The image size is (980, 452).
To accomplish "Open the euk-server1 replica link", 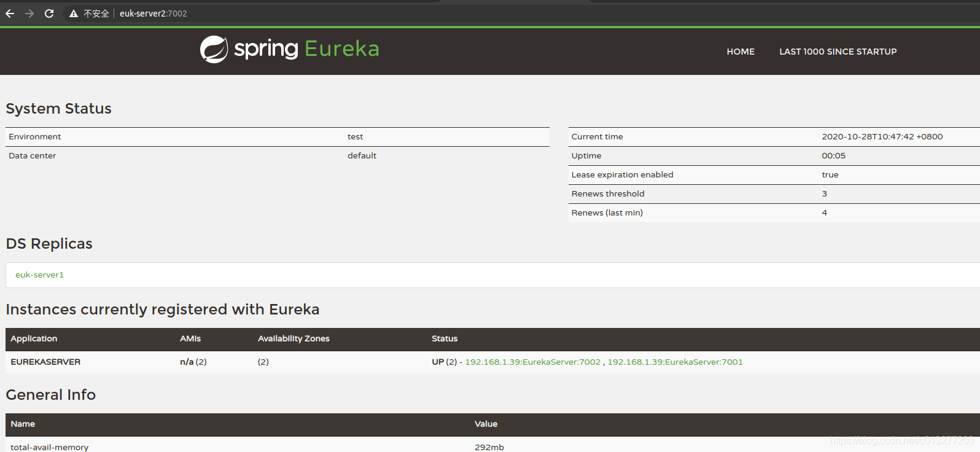I will (x=39, y=275).
